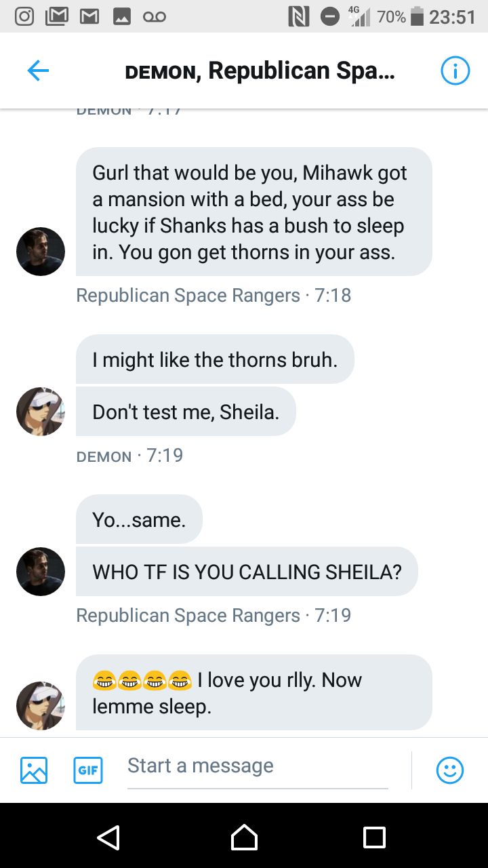Tap the "WHO TF IS YOU CALLING SHEILA?" message

247,572
